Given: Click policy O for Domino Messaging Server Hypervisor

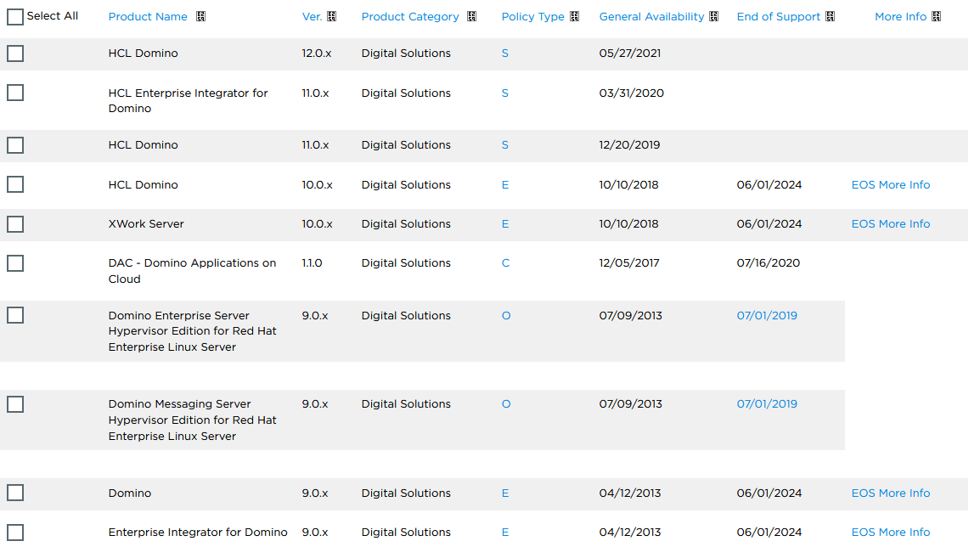Looking at the screenshot, I should point(506,404).
